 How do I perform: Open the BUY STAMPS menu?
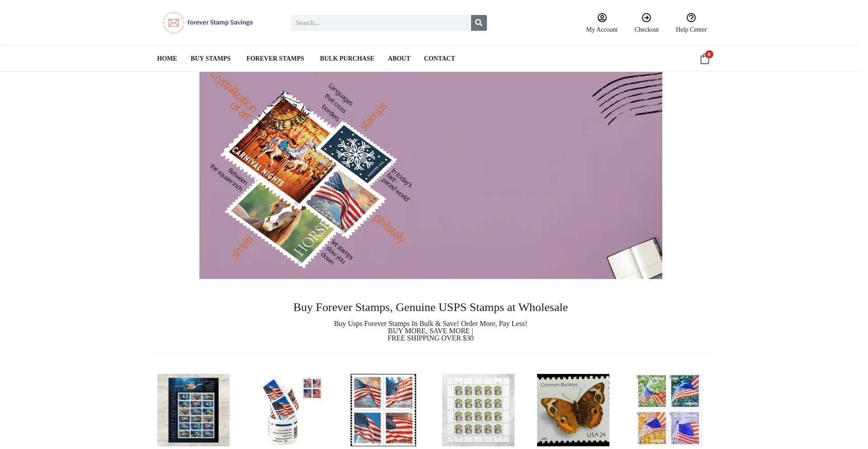click(x=211, y=58)
